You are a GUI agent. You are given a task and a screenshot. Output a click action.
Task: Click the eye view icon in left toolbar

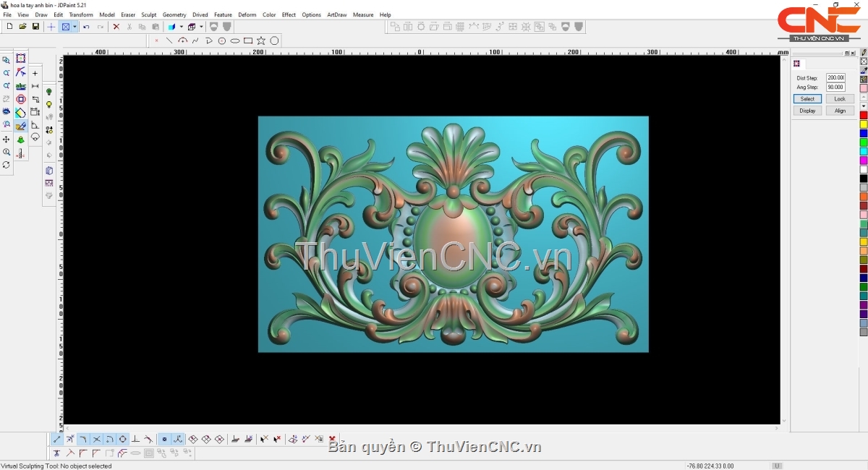(x=7, y=112)
